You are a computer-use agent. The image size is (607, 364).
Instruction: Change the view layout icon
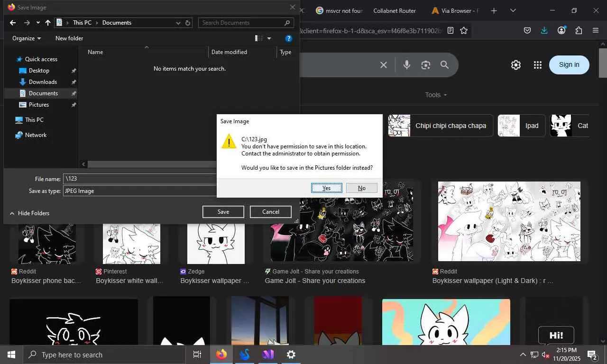click(259, 38)
